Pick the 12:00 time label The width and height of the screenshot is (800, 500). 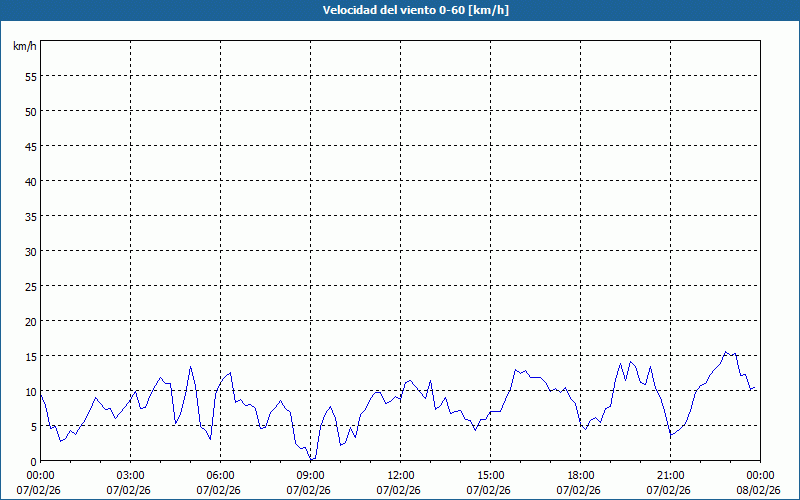[x=400, y=475]
